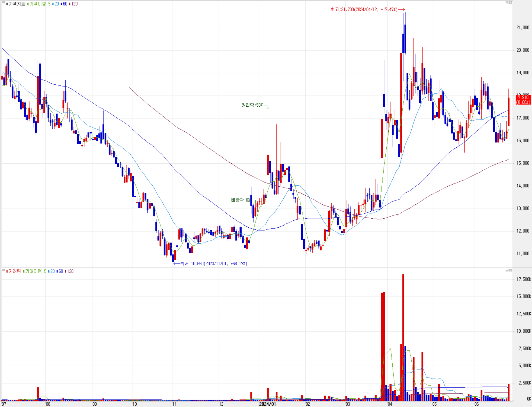Click the 배당락:0% event marker

(x=240, y=200)
